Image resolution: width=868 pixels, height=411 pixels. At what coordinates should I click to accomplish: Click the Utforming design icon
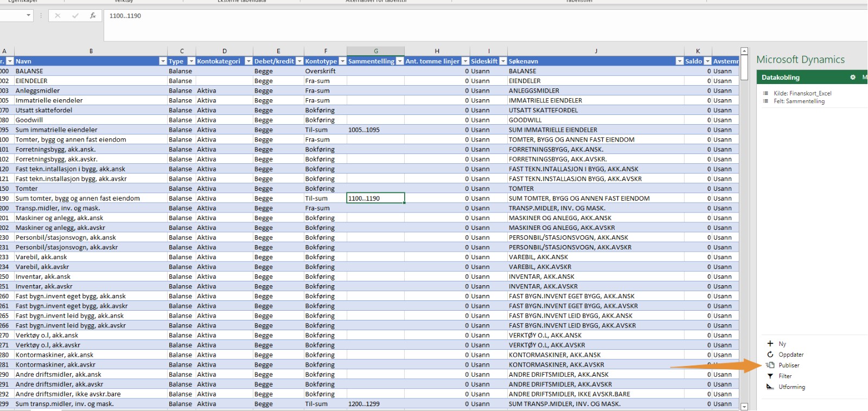(770, 387)
